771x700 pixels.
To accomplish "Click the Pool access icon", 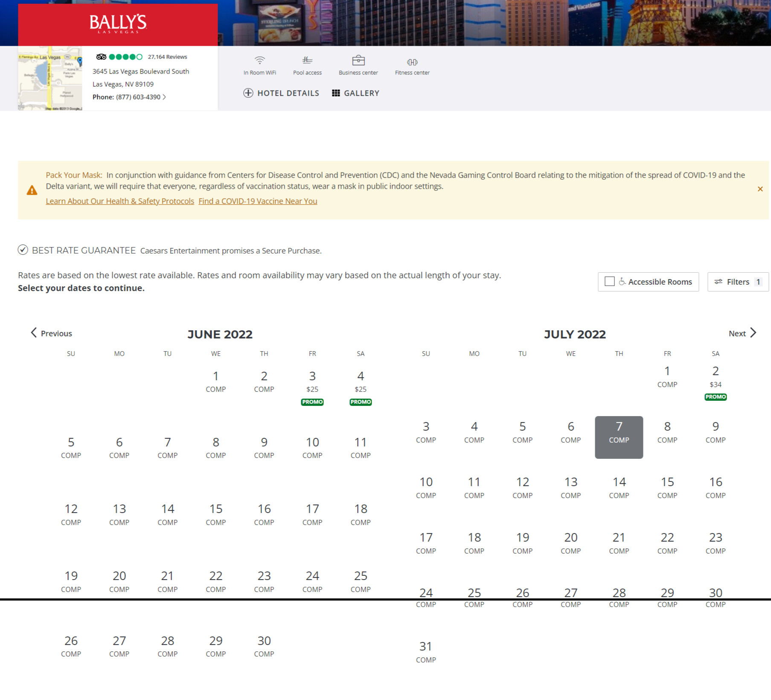I will (307, 60).
